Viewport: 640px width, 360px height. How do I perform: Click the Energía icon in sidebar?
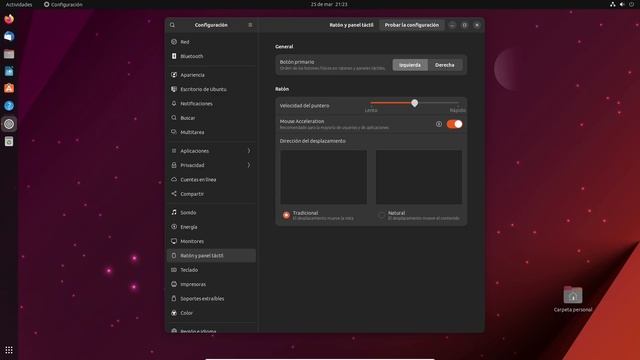[174, 227]
